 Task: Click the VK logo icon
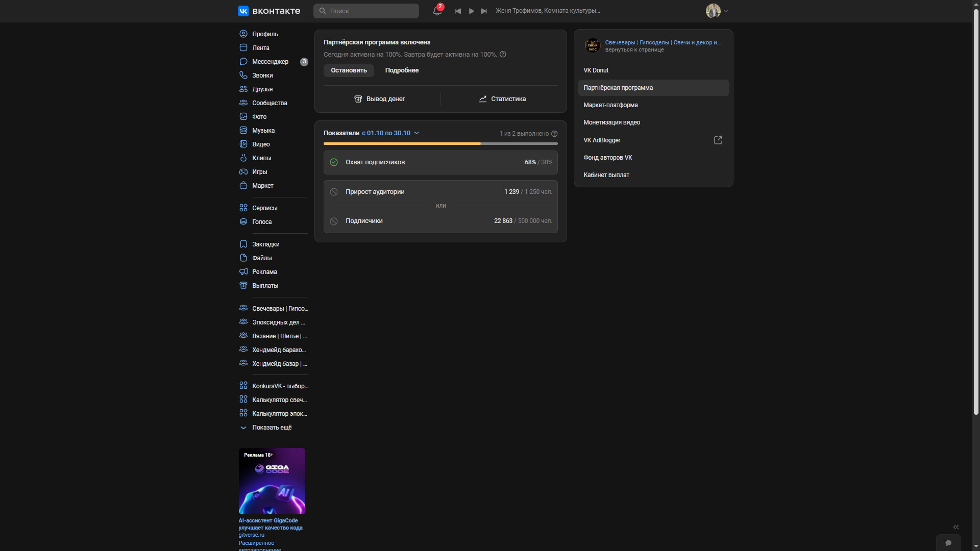click(x=243, y=11)
